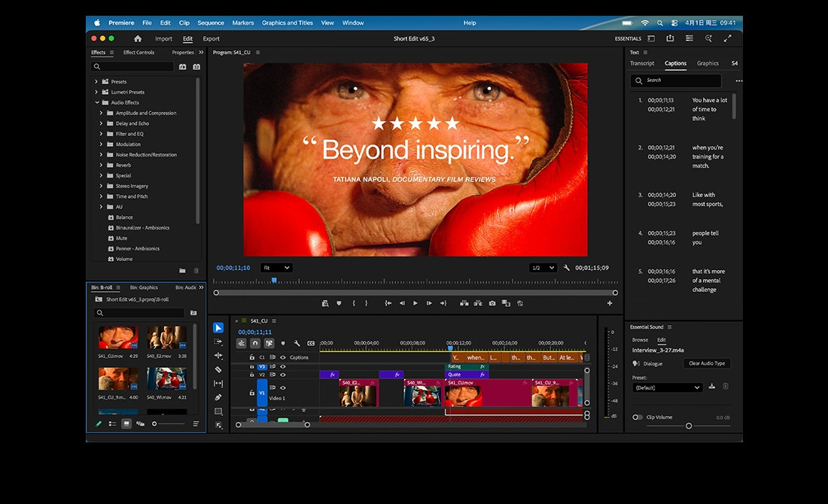Toggle Snap with the magnet icon
This screenshot has height=504, width=828.
pyautogui.click(x=256, y=343)
